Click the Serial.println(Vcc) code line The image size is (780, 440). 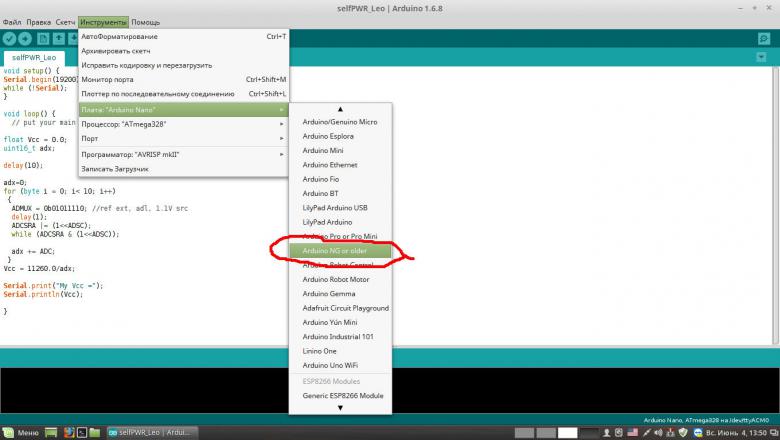pos(43,294)
